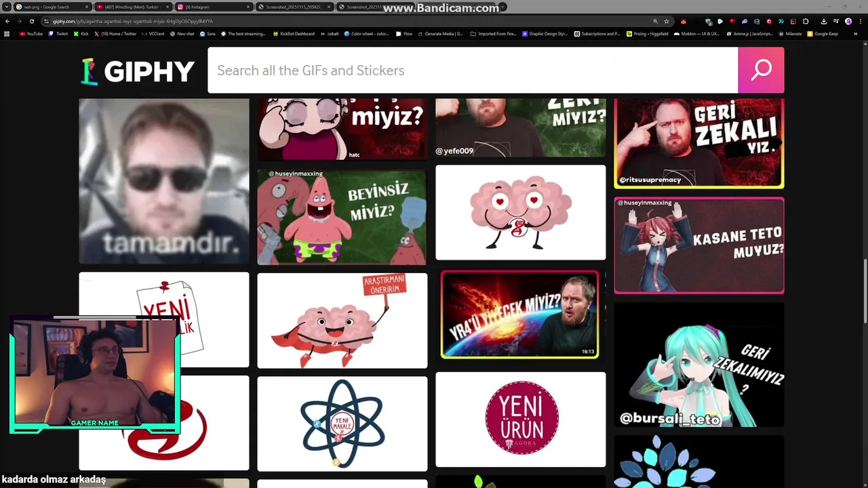Open the browser downloads icon
The image size is (868, 488).
coord(823,21)
